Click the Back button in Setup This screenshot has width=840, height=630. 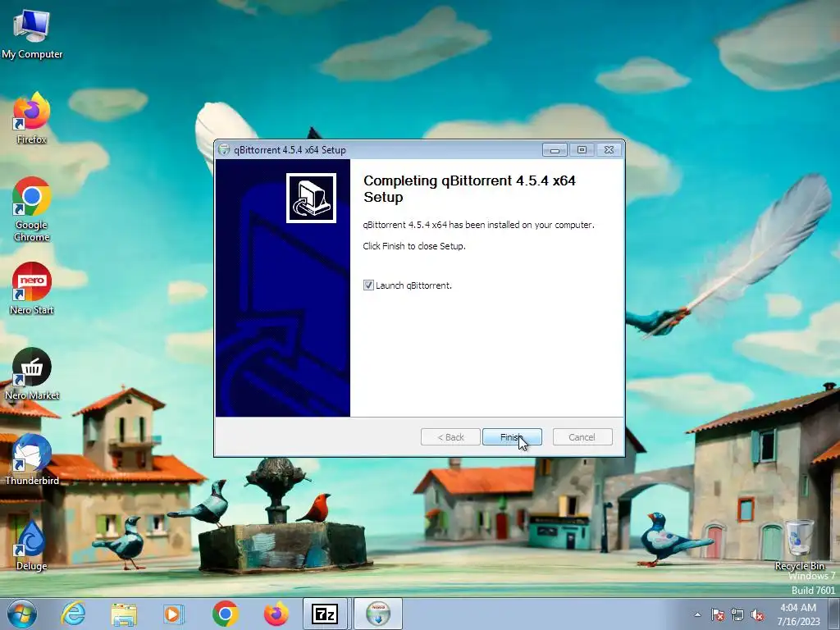click(450, 437)
